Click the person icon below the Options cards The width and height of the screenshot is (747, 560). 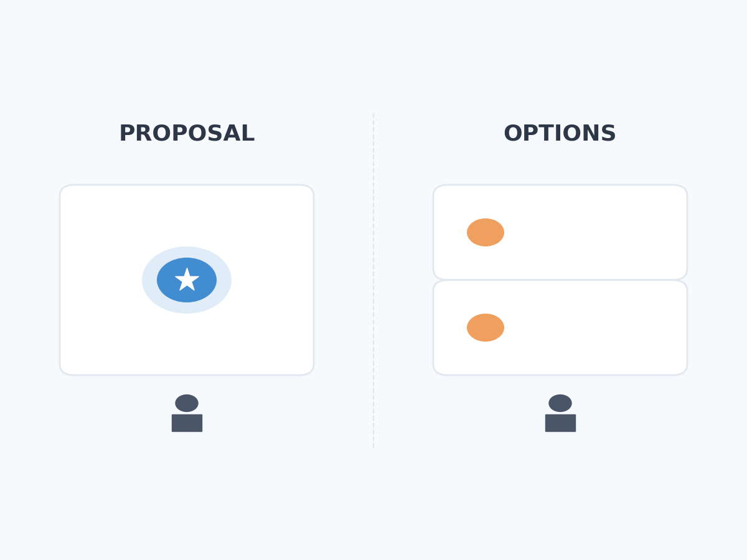point(560,413)
